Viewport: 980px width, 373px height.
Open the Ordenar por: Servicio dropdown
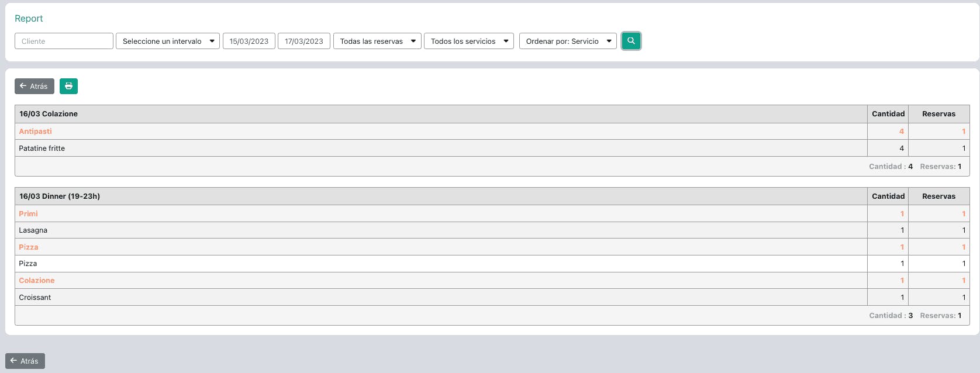click(x=568, y=41)
